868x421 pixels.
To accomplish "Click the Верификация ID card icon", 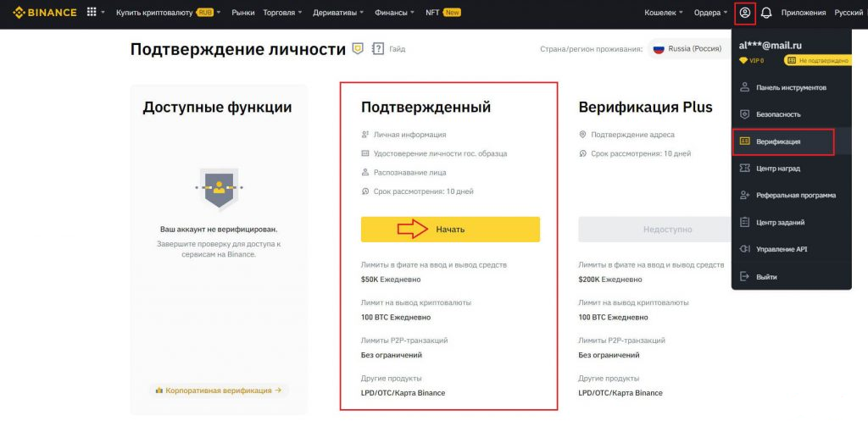I will [x=744, y=141].
